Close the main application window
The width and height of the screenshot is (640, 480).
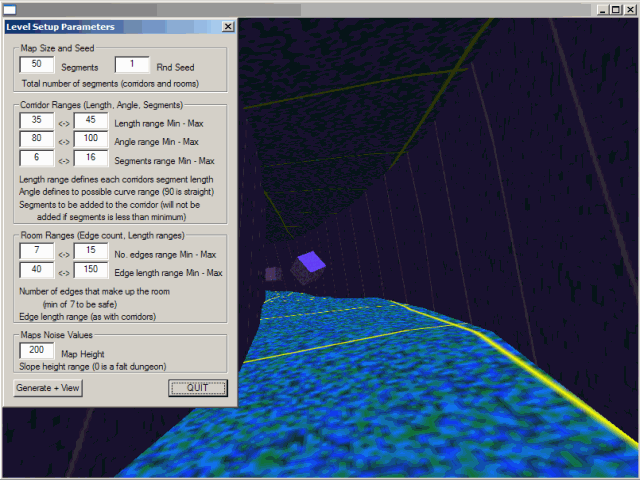[x=630, y=10]
